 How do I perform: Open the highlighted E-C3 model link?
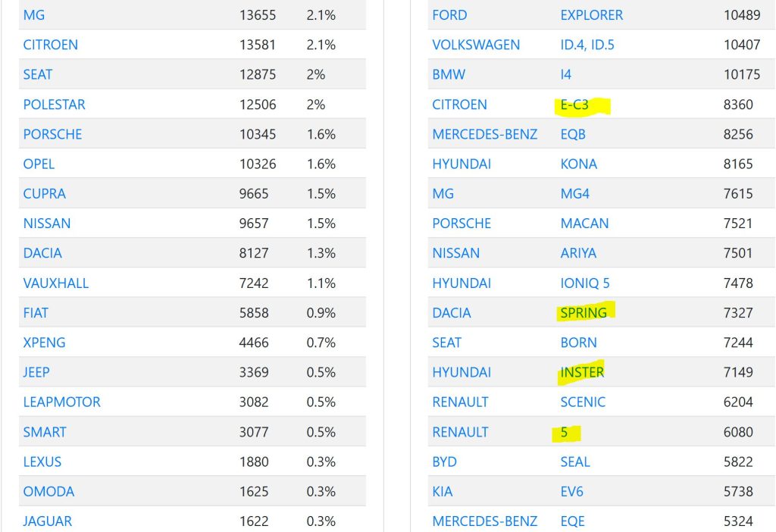tap(574, 105)
